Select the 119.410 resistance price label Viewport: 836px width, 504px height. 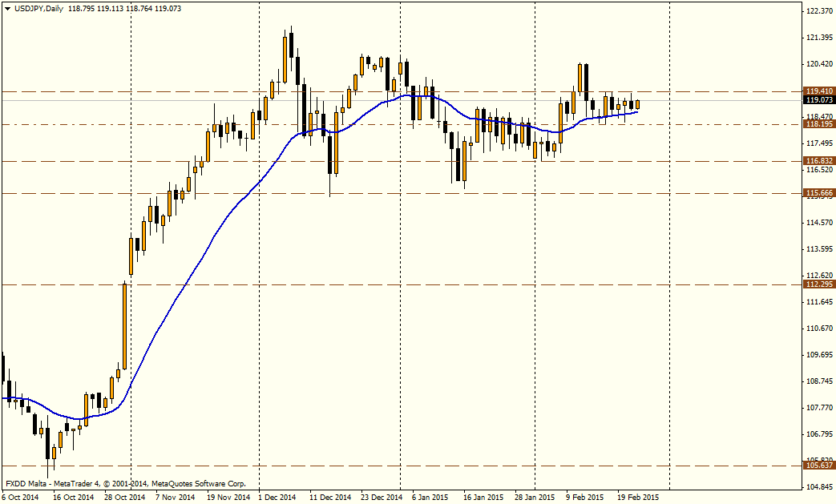tap(818, 91)
